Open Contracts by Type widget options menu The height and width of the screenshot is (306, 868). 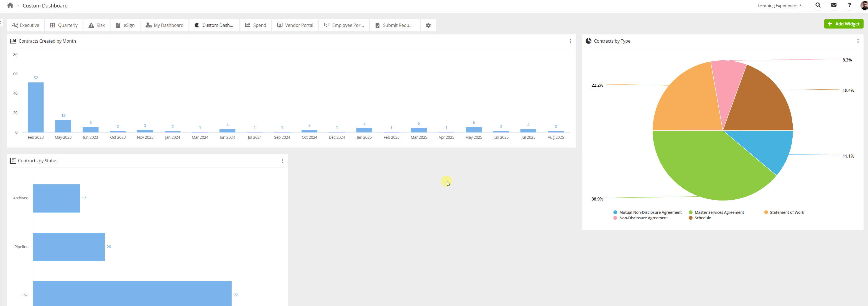coord(857,41)
